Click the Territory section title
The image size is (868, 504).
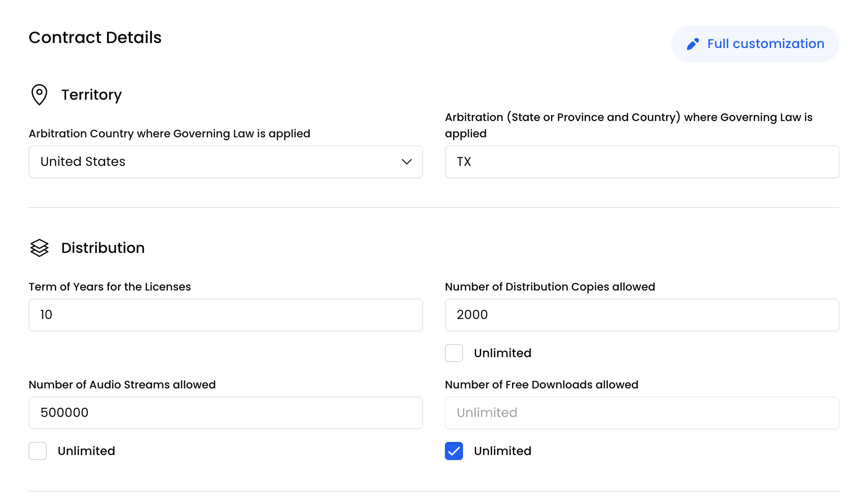[92, 95]
